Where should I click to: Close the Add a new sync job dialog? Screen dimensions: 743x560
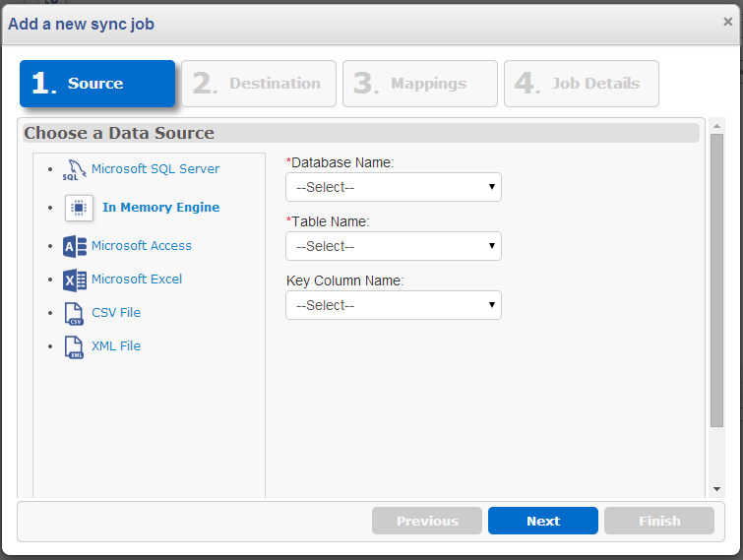(x=728, y=22)
